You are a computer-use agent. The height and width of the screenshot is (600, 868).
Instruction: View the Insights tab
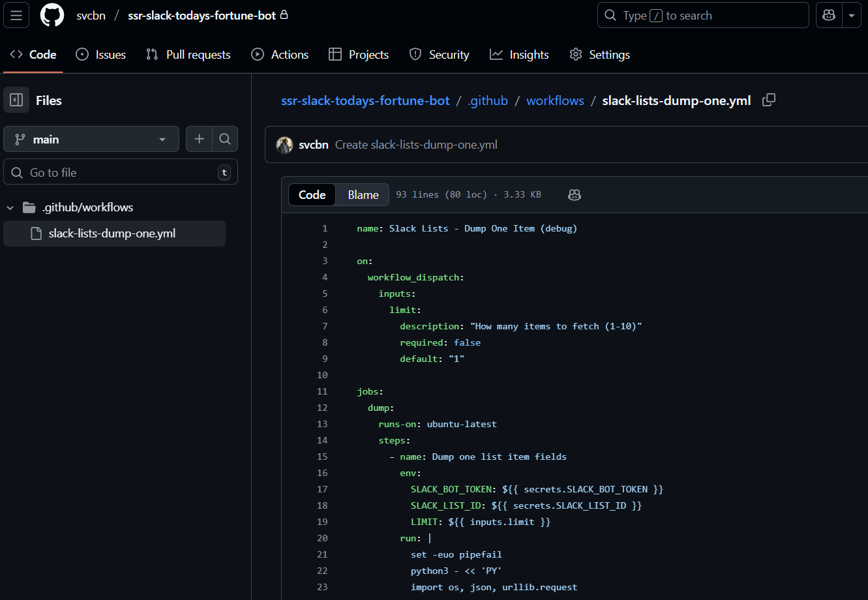point(519,55)
